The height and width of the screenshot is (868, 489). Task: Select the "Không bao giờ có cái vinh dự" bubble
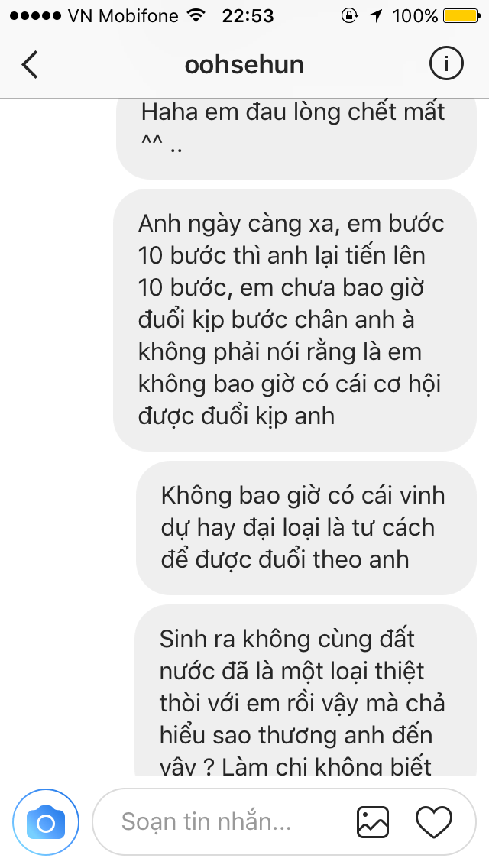pos(306,527)
